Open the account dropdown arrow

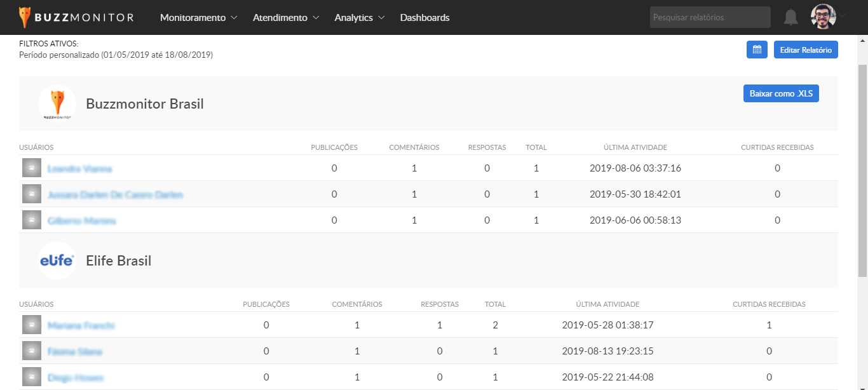click(x=843, y=15)
